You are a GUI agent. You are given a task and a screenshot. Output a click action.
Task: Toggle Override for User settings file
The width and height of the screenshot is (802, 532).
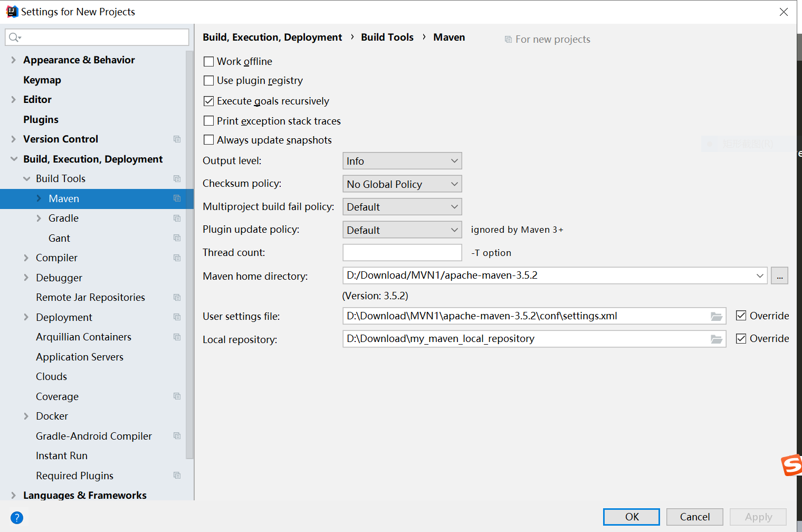(x=741, y=316)
